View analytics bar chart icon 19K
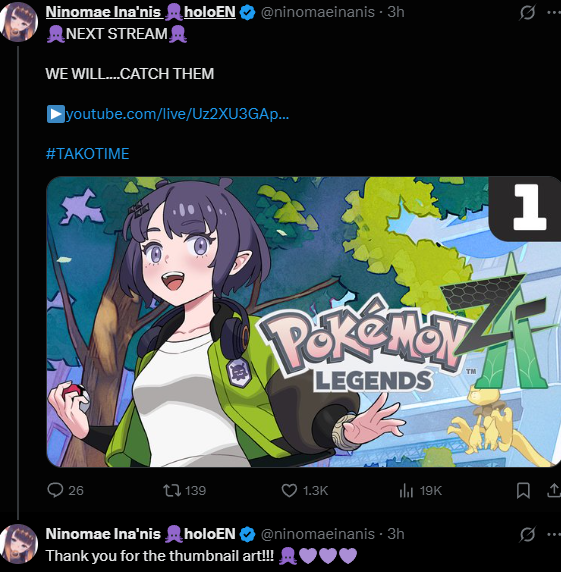 pyautogui.click(x=406, y=490)
